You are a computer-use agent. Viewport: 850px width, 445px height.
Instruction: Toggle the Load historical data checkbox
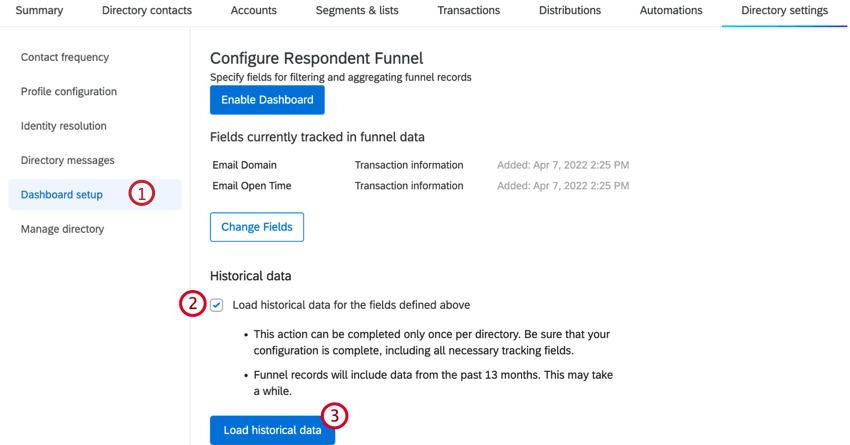pos(217,305)
